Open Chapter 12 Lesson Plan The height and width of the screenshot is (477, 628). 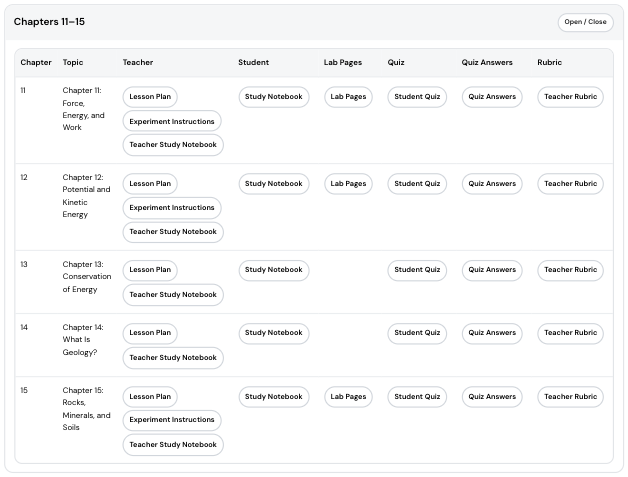[x=150, y=184]
